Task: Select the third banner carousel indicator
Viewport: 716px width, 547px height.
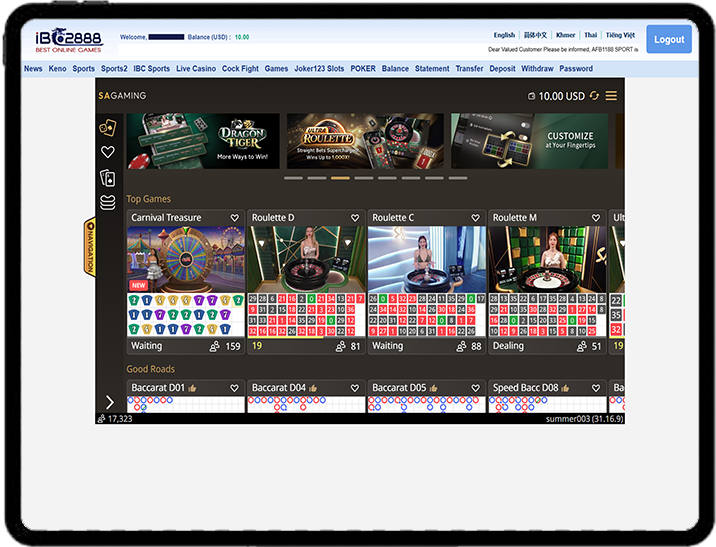Action: (x=340, y=178)
